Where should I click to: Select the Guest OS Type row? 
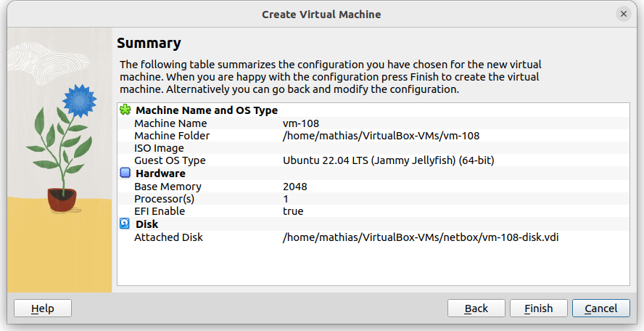[170, 160]
